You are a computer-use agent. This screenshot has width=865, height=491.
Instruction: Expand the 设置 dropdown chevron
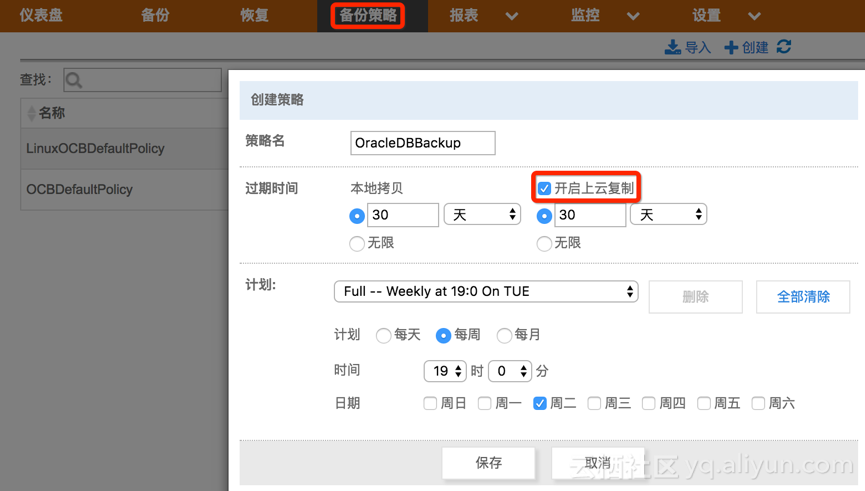[x=755, y=16]
